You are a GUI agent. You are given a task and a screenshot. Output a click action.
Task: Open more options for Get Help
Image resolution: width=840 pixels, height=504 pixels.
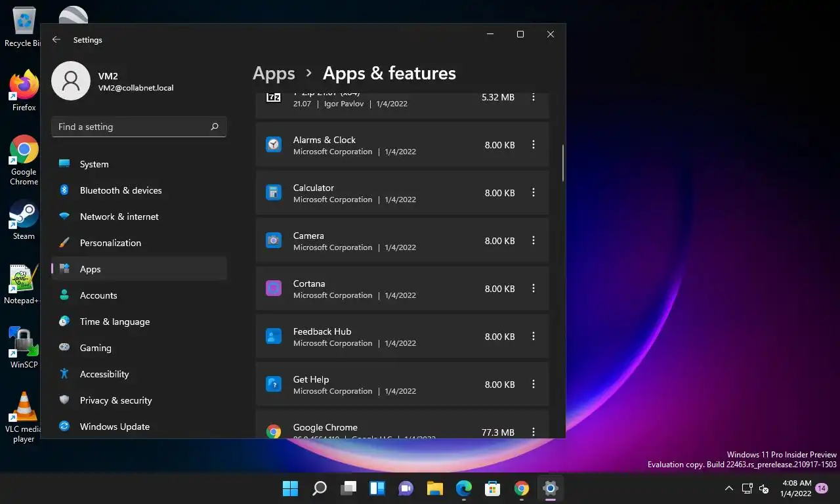click(534, 385)
